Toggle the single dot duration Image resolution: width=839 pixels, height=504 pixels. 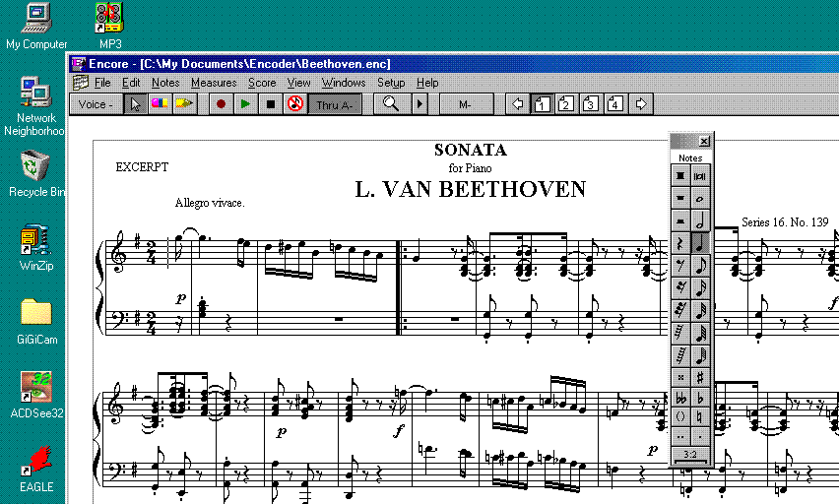pos(700,436)
